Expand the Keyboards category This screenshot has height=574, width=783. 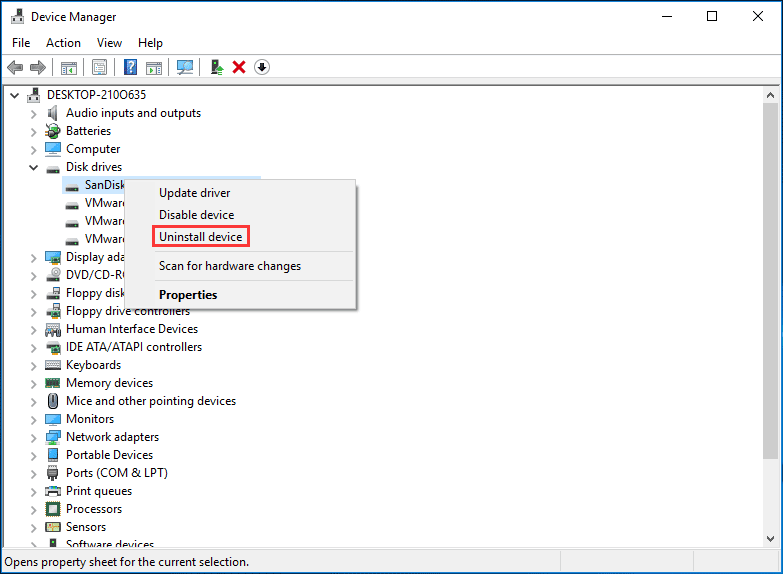pyautogui.click(x=34, y=365)
